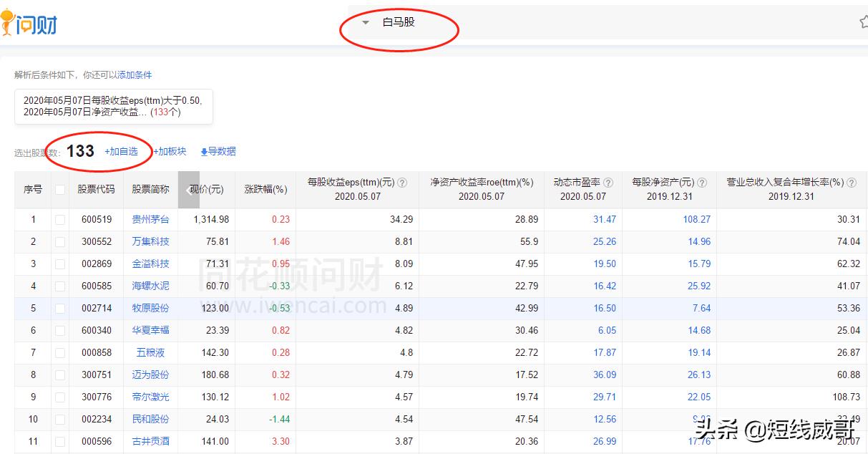Toggle the select-all checkbox in table header

[x=60, y=190]
